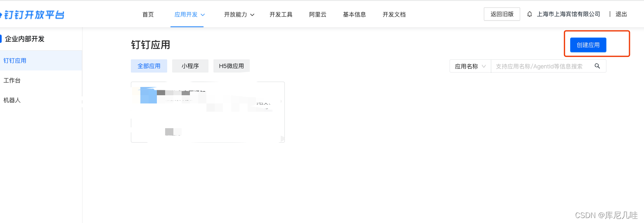Go to the 基本信息 page
The image size is (644, 223).
tap(354, 14)
